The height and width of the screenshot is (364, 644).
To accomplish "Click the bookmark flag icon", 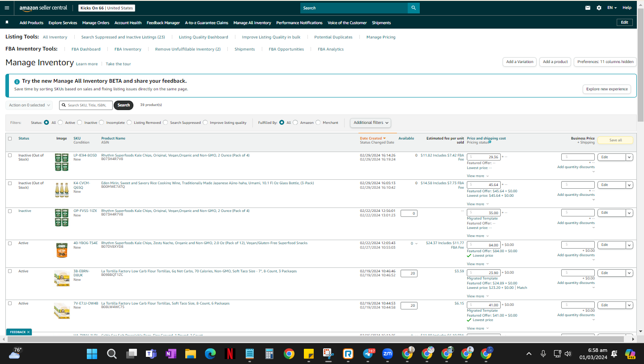I will click(x=7, y=22).
